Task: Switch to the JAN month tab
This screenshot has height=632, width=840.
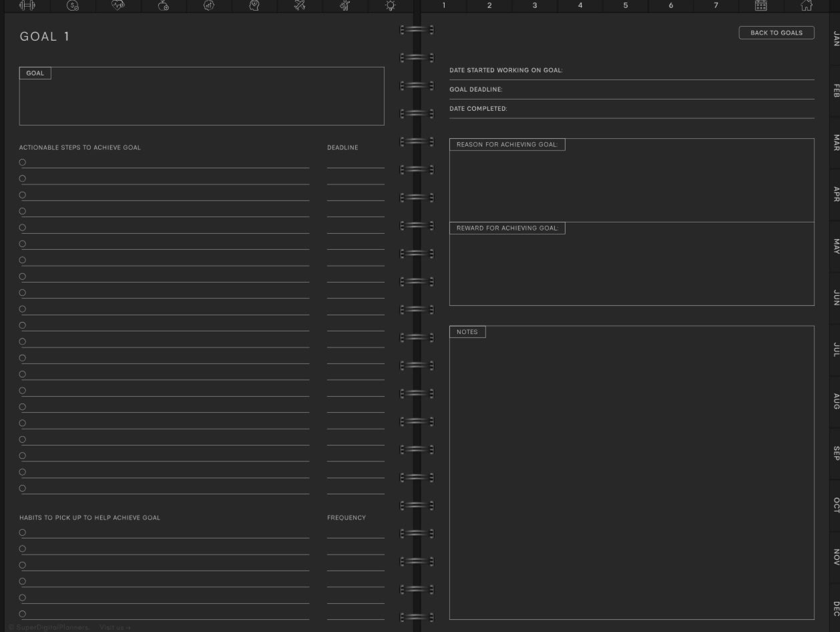Action: [835, 38]
